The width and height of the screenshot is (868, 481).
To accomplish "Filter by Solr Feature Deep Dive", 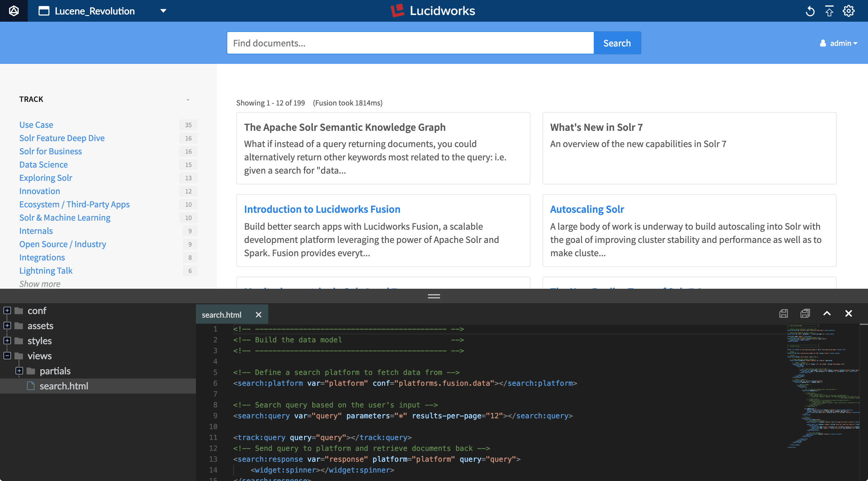I will (62, 138).
